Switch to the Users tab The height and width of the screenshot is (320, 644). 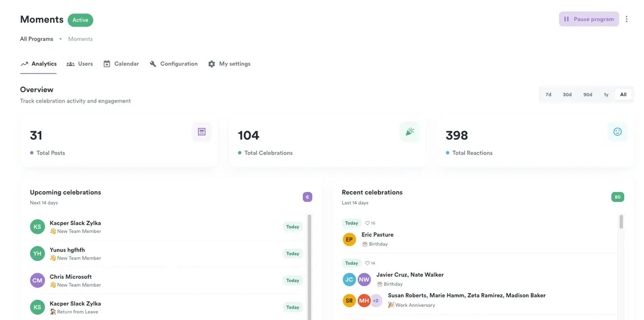pos(79,64)
